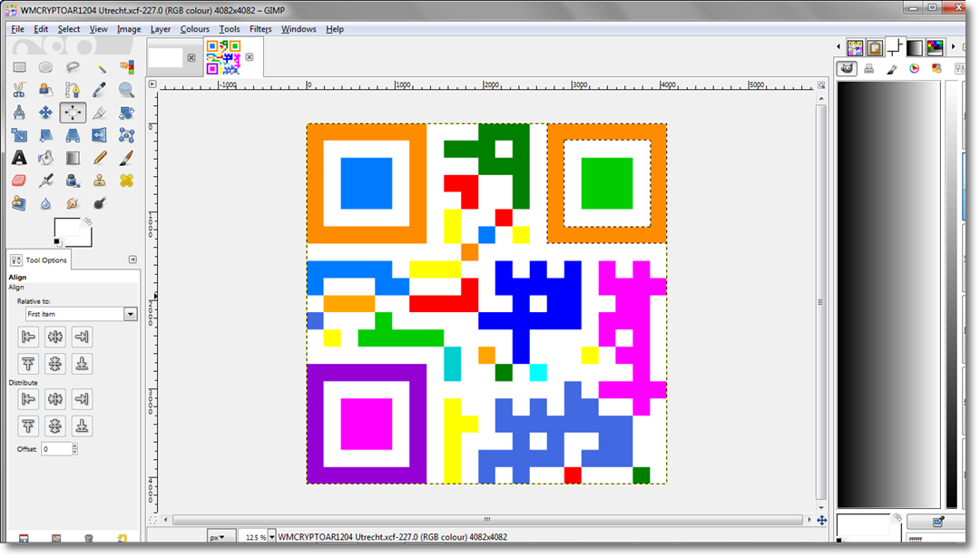Choose the Select by Colour tool

pyautogui.click(x=126, y=67)
